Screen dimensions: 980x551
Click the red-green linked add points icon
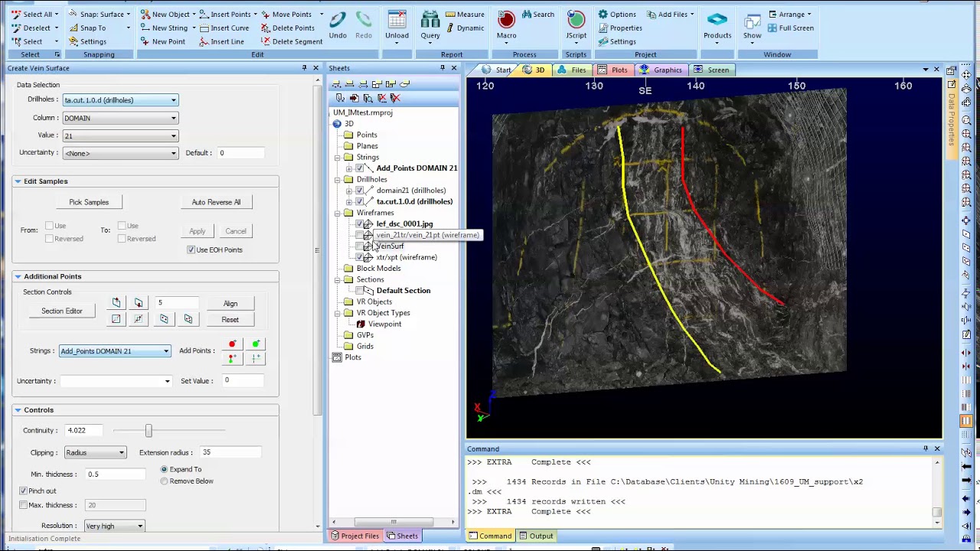[x=232, y=358]
